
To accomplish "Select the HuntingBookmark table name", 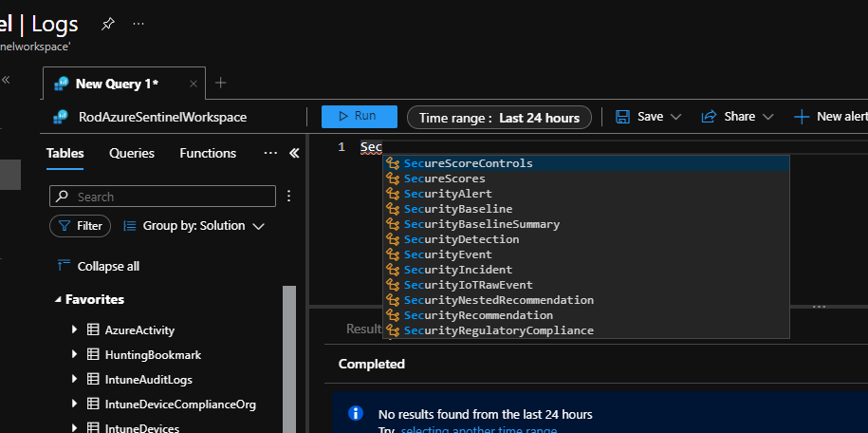I will tap(153, 355).
